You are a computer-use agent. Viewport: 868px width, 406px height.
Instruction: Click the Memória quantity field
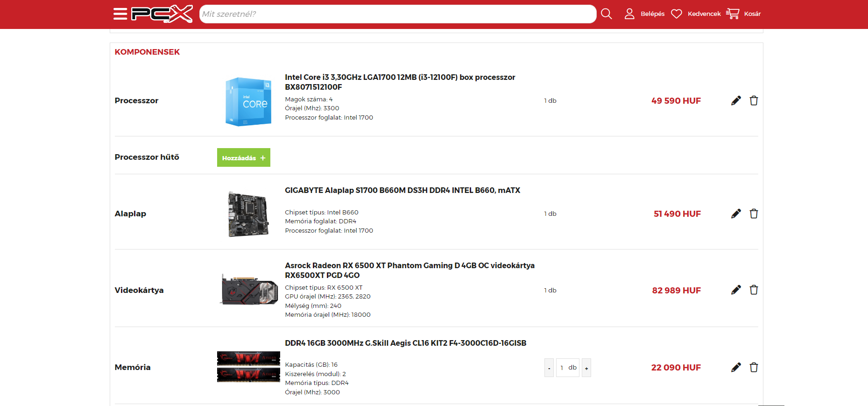(567, 368)
